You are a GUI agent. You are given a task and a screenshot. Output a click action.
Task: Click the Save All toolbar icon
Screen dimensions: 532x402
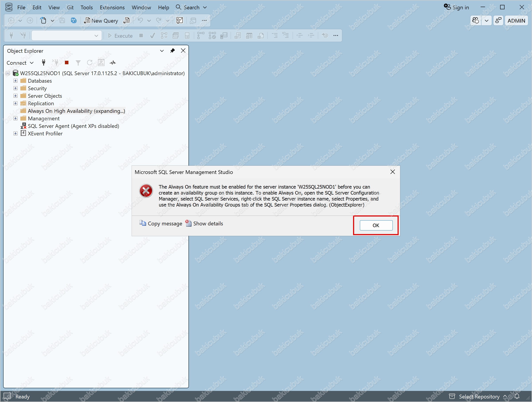(x=74, y=21)
